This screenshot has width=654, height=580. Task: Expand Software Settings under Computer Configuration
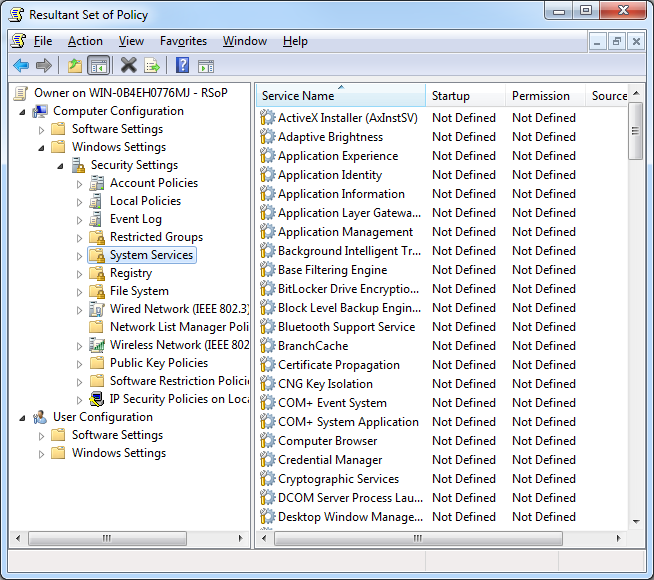(x=41, y=130)
